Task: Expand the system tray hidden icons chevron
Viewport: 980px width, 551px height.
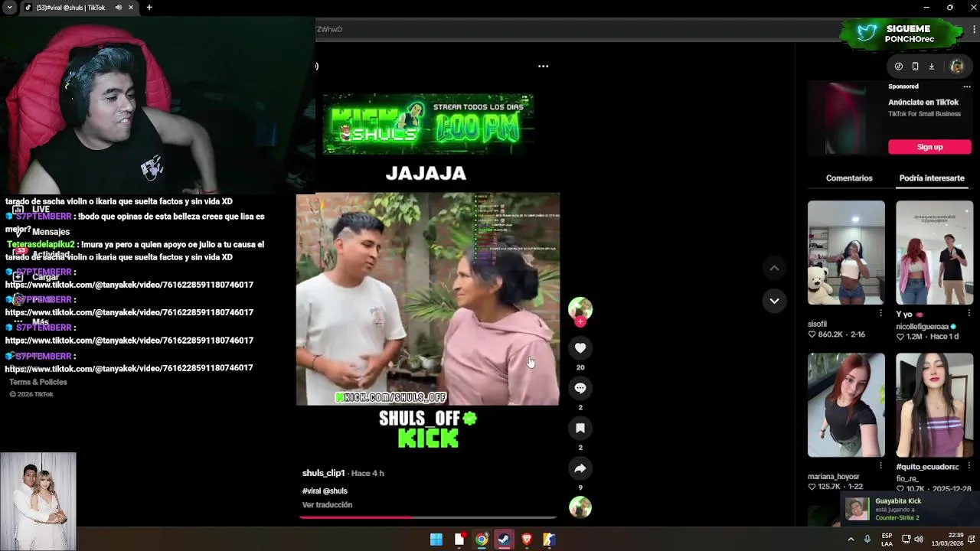Action: coord(851,540)
